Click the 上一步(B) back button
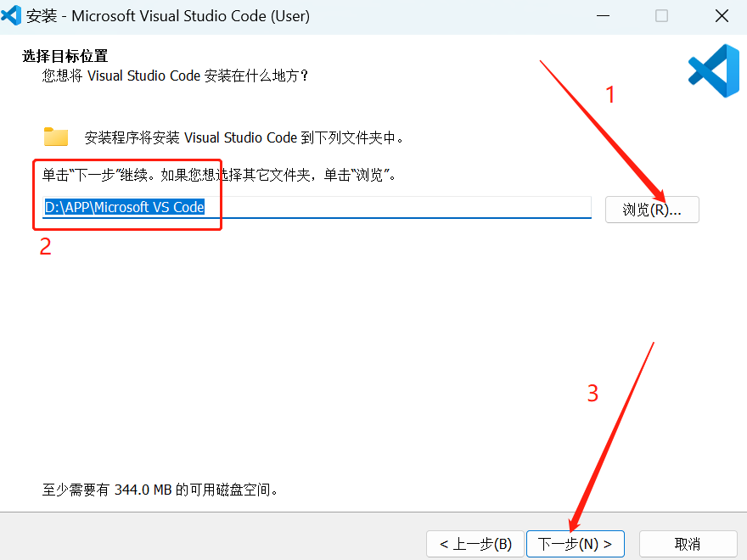Image resolution: width=747 pixels, height=560 pixels. point(475,544)
